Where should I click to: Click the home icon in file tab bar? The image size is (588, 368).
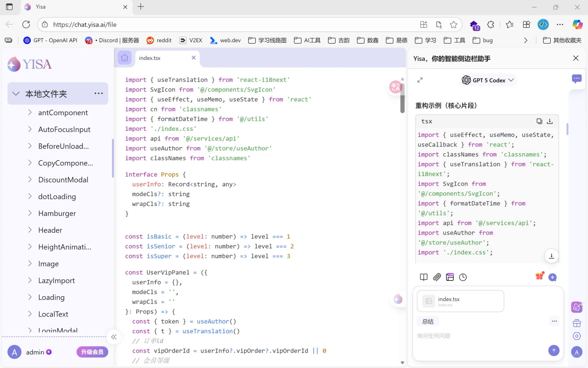(125, 58)
